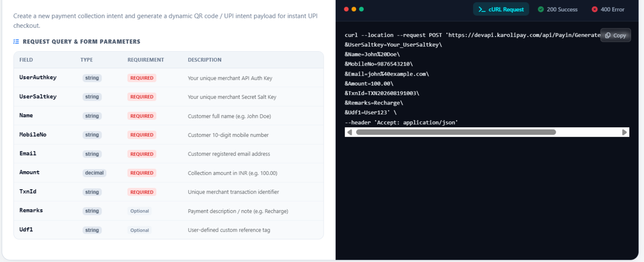
Task: Click the '&TxnId=TXN202608191003\' code line
Action: click(382, 93)
